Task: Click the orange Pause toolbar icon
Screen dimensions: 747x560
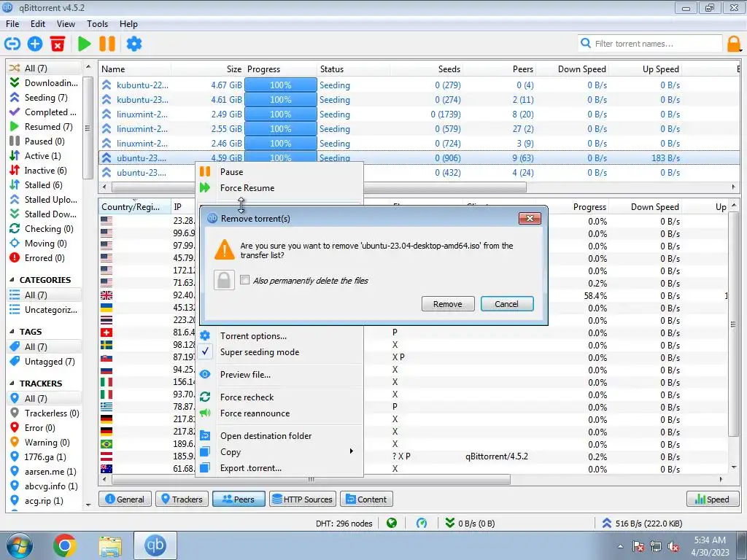Action: click(x=107, y=44)
